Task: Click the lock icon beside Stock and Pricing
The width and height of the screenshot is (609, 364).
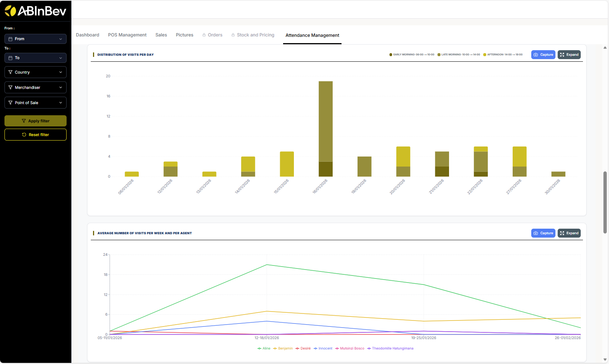Action: click(233, 35)
